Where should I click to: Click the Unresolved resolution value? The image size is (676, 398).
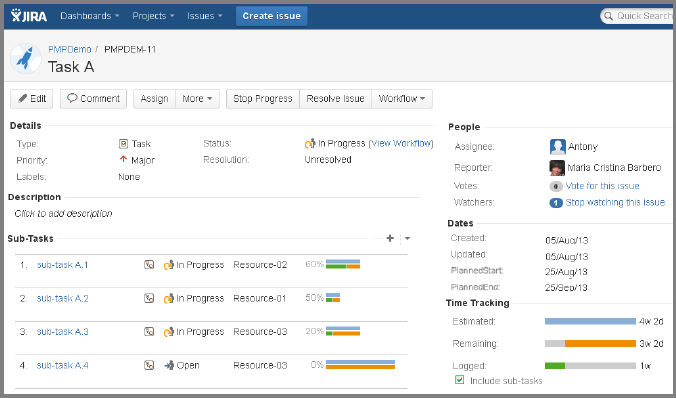click(x=328, y=160)
